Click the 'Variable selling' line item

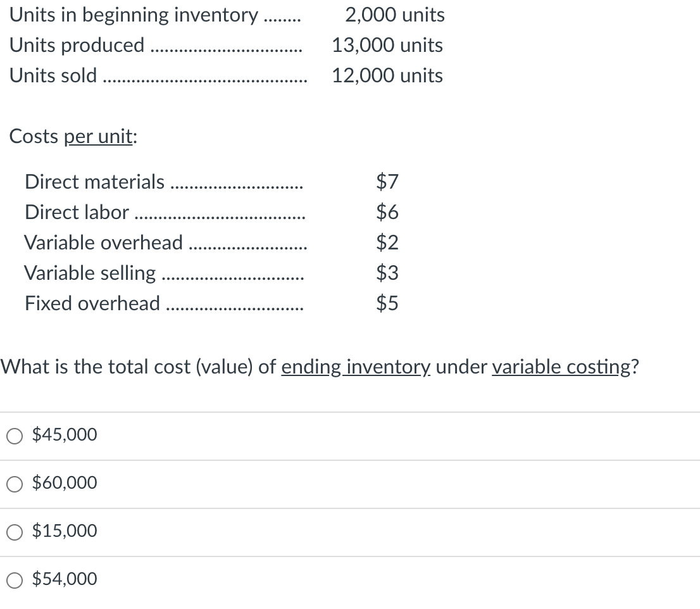(x=89, y=273)
